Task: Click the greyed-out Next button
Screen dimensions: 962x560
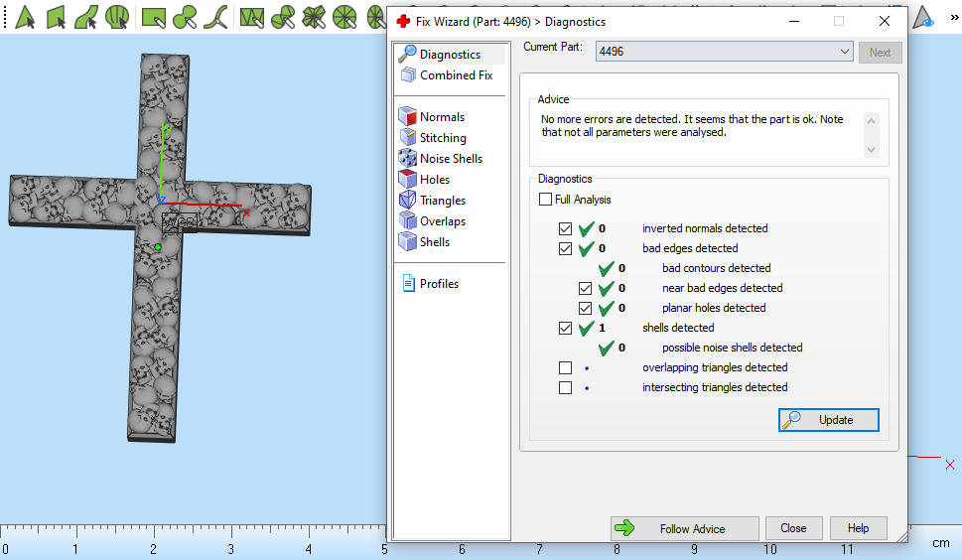Action: 880,53
